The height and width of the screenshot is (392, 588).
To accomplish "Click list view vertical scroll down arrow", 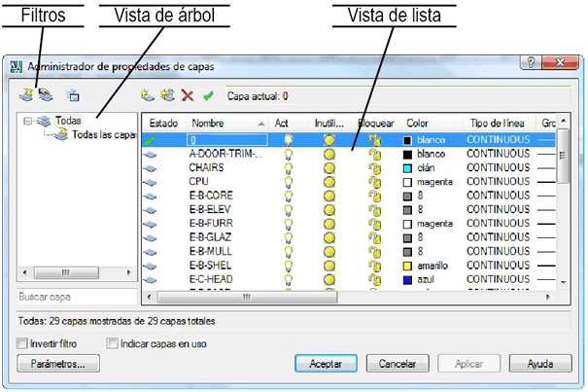I will point(563,282).
